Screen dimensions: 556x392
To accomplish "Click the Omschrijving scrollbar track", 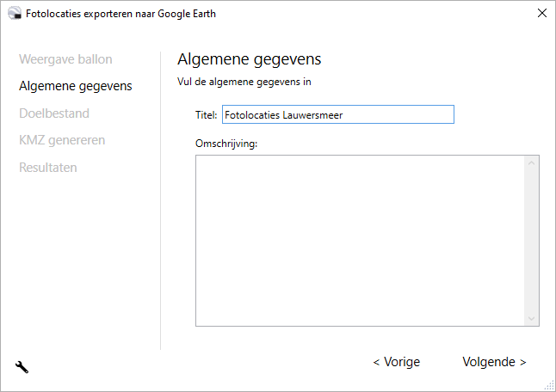I will [532, 241].
